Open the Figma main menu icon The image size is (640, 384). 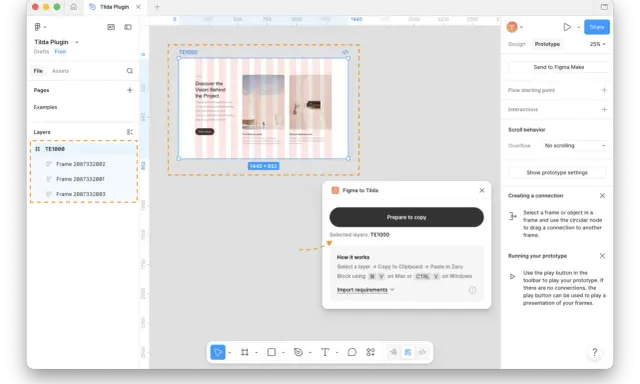(38, 27)
